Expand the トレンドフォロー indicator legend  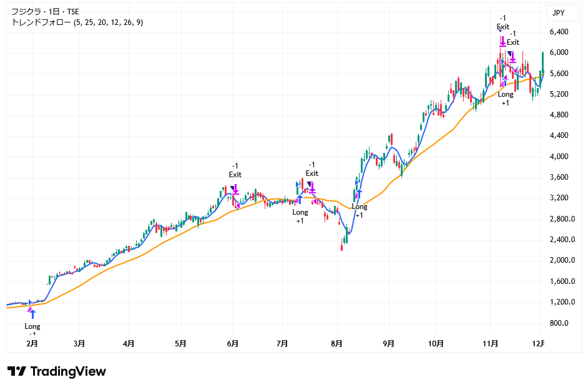[x=77, y=22]
